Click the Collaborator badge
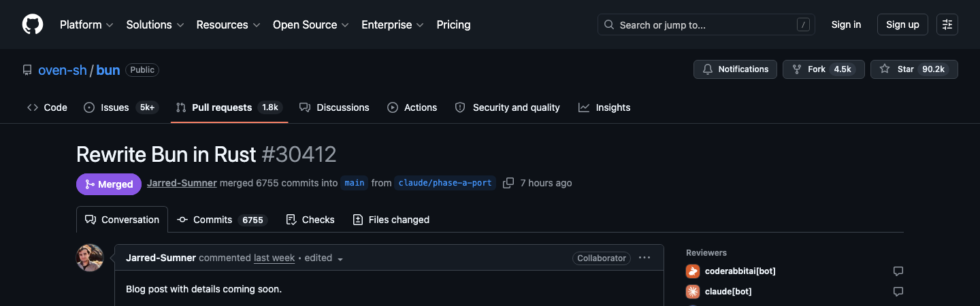The image size is (980, 306). coord(602,258)
